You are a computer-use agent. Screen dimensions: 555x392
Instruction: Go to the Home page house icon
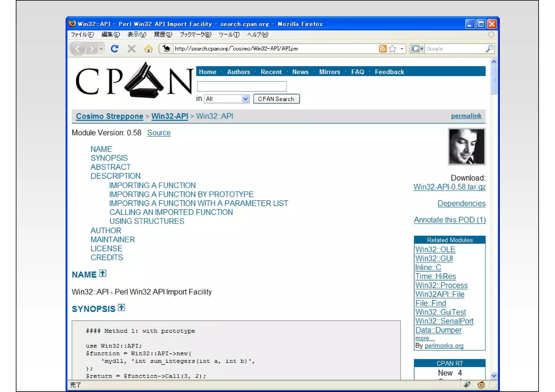coord(149,49)
